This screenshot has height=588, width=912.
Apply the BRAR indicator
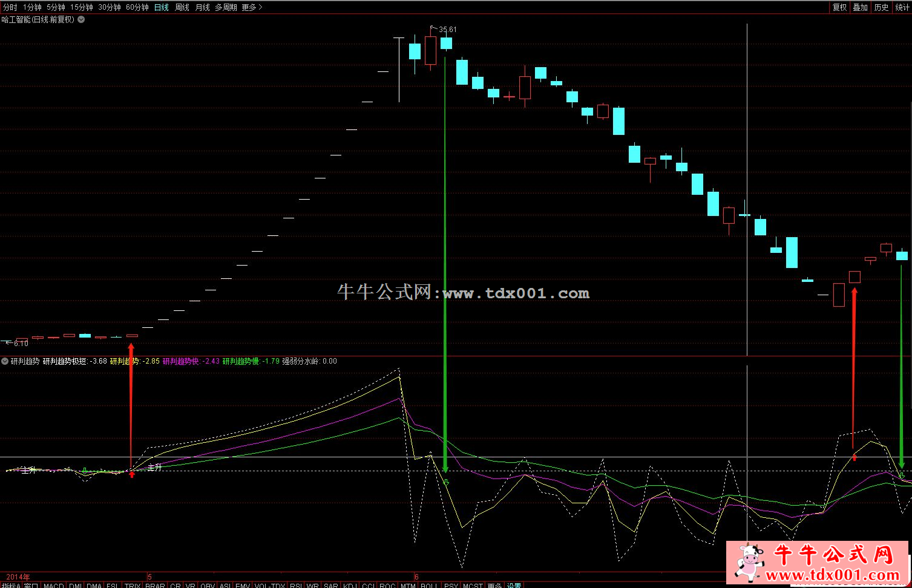pyautogui.click(x=155, y=585)
